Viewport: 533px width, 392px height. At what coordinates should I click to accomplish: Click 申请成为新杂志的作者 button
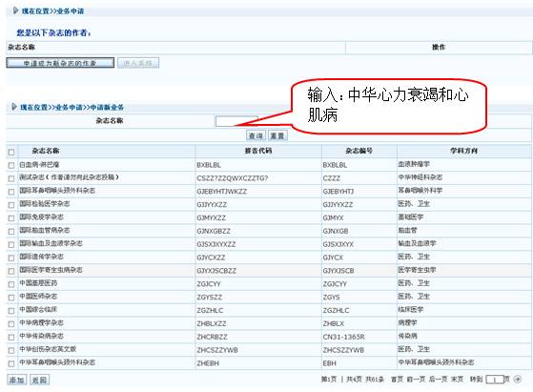60,63
